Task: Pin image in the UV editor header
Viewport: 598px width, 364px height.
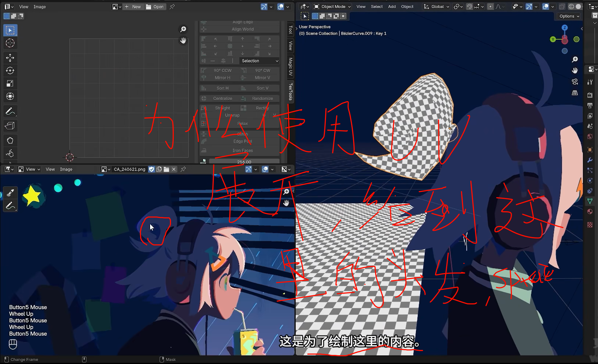Action: coord(172,7)
